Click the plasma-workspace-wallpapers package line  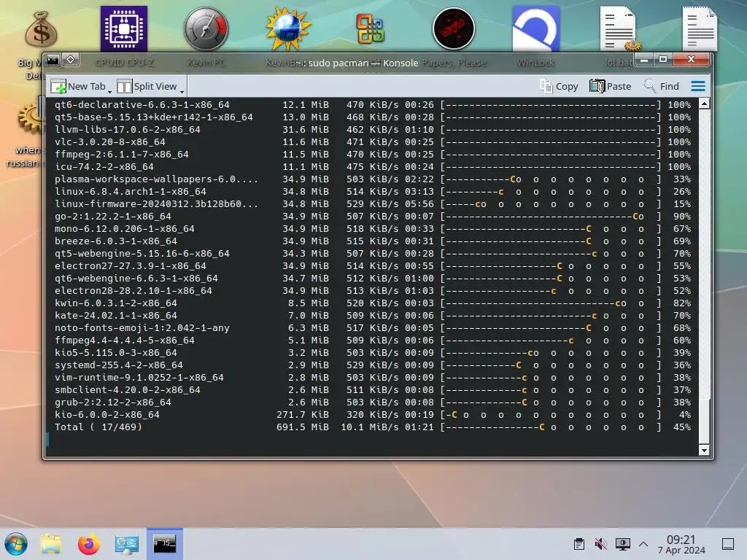coord(372,179)
